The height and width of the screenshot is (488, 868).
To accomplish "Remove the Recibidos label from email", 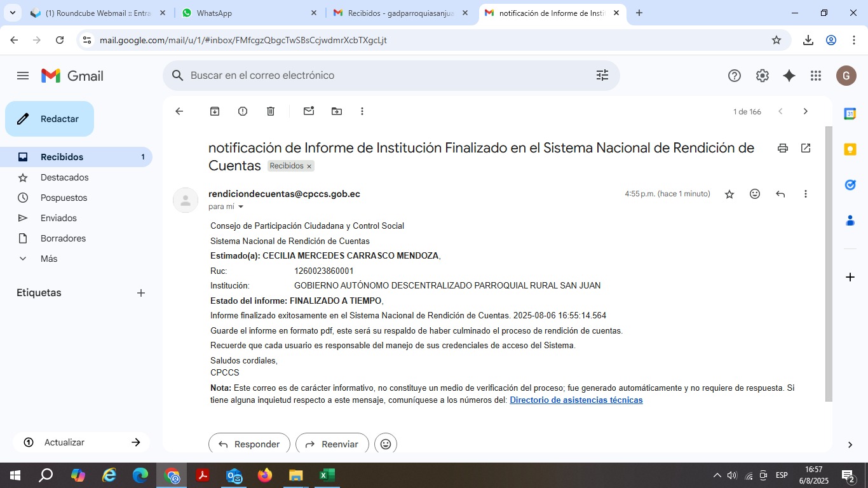I will click(309, 166).
